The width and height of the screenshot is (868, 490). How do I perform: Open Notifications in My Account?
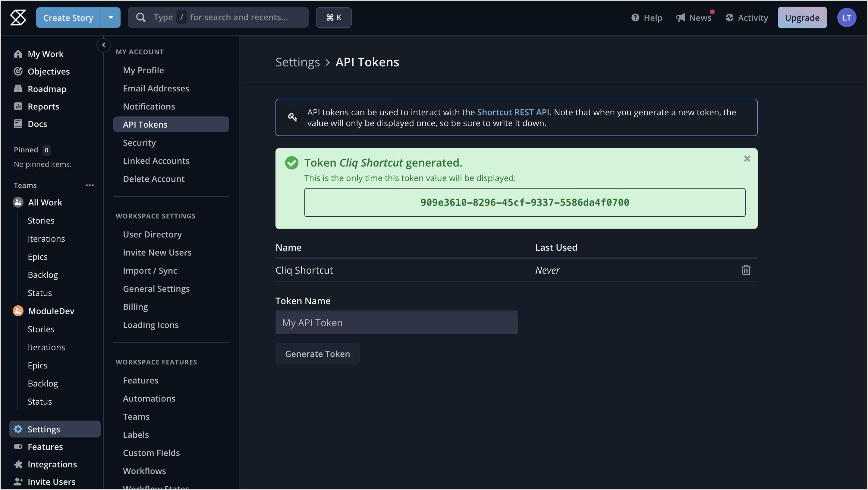pos(149,107)
